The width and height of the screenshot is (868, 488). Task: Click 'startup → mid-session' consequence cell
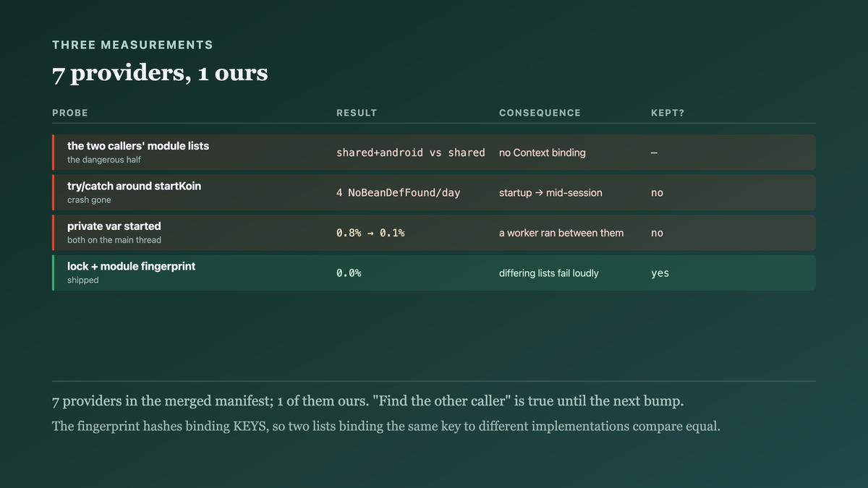click(x=550, y=193)
